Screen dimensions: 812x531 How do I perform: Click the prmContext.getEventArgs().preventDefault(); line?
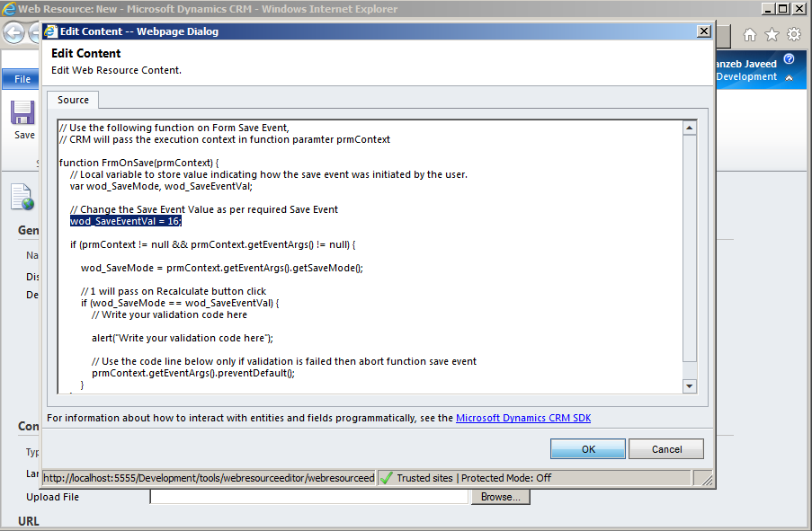tap(193, 373)
